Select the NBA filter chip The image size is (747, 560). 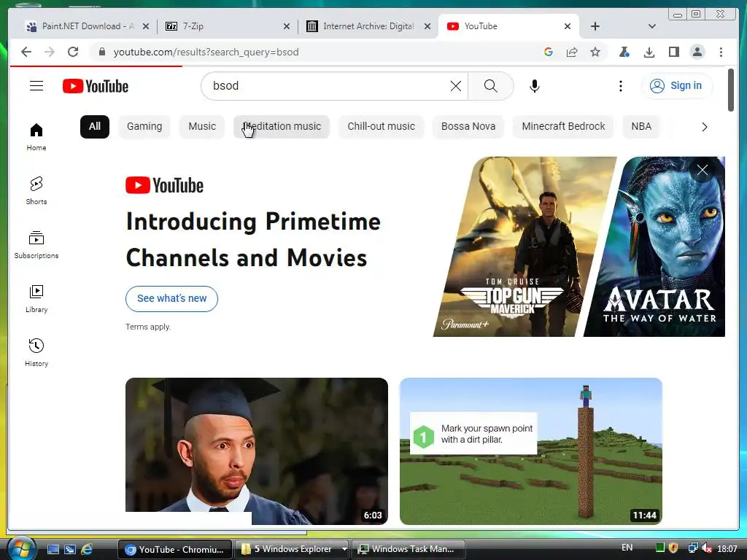coord(641,127)
